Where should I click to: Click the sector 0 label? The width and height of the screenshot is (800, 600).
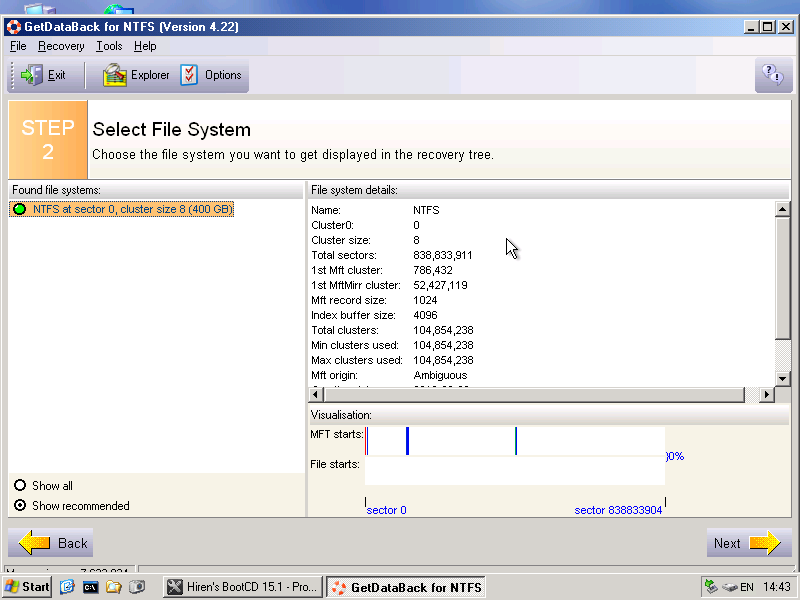click(386, 510)
